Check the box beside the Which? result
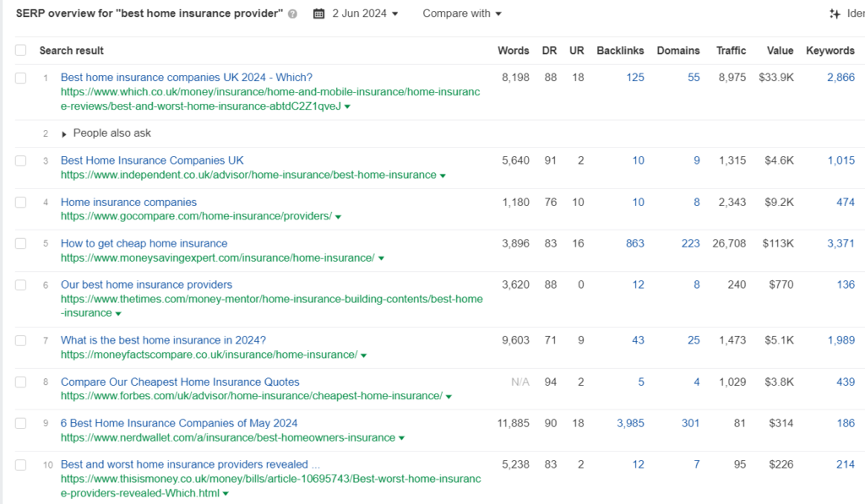Viewport: 865px width, 504px height. click(20, 77)
